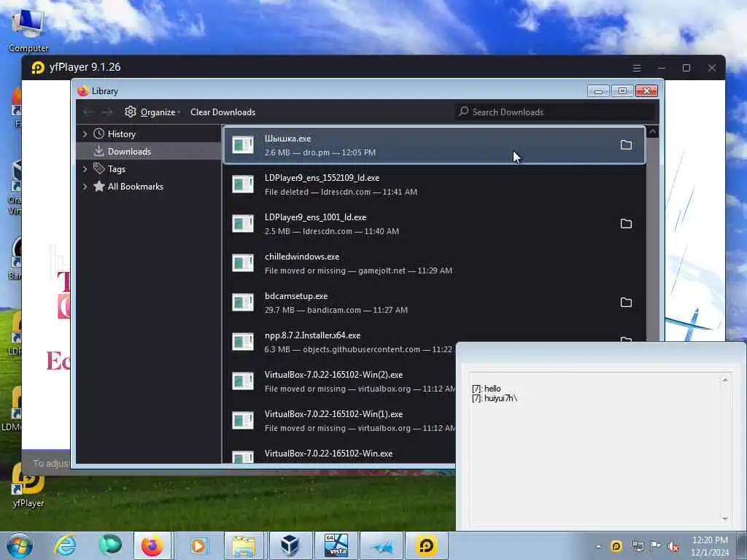Click the Action Center flag tray icon
This screenshot has width=747, height=560.
pos(656,546)
